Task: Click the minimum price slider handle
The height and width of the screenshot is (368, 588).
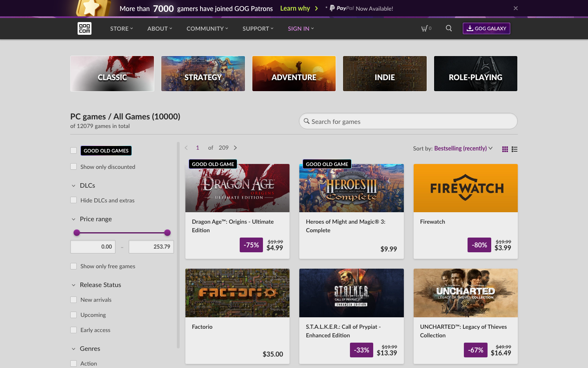Action: [77, 233]
